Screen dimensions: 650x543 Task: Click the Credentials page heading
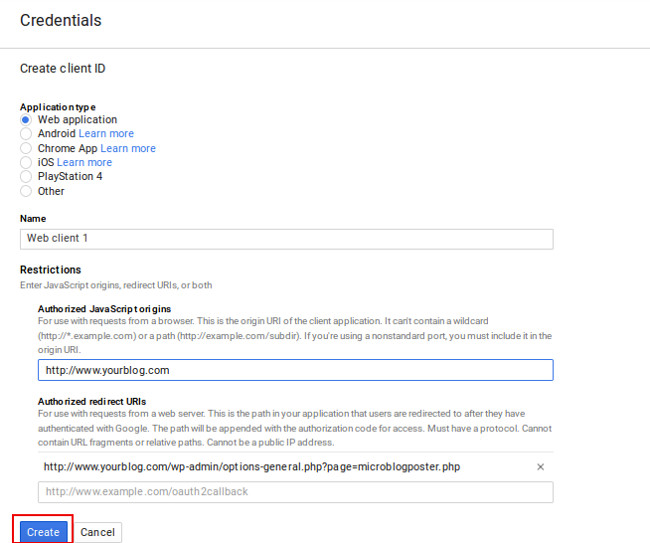61,20
